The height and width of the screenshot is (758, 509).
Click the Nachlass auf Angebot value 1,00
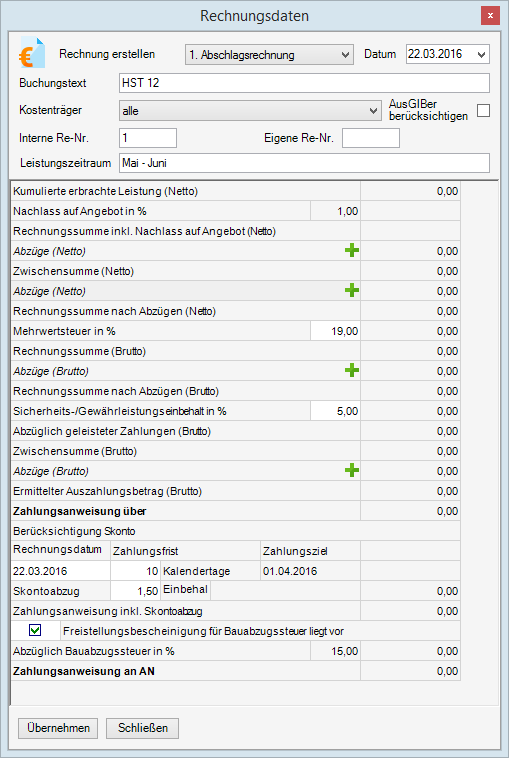pos(335,211)
